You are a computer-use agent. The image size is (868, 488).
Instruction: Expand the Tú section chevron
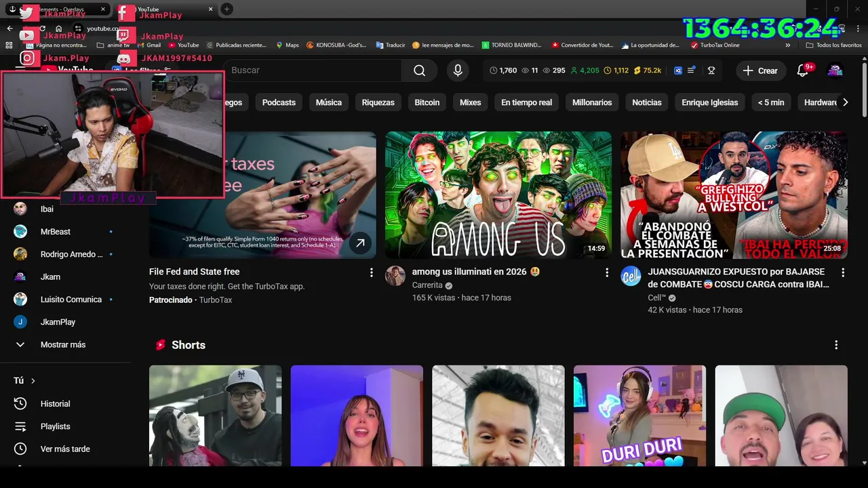click(33, 381)
